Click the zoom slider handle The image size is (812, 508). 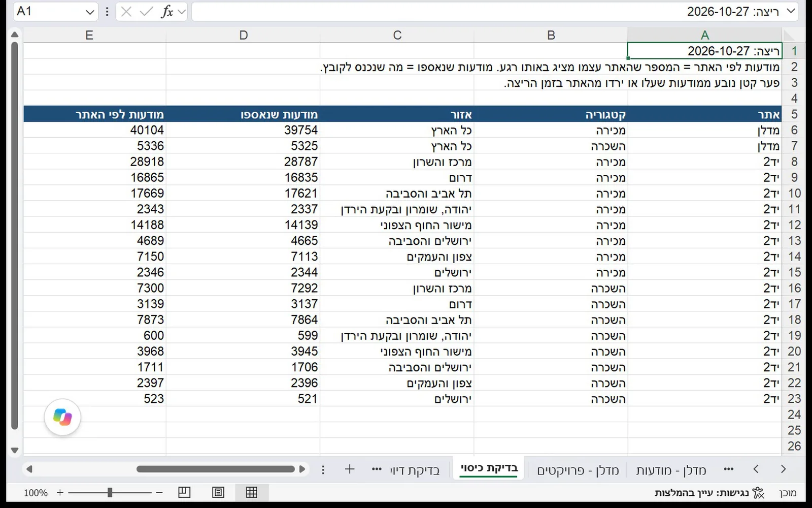tap(110, 492)
